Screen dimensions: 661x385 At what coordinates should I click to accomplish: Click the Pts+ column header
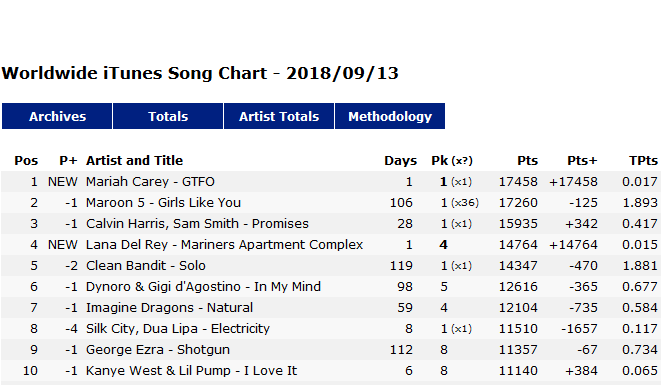[582, 161]
